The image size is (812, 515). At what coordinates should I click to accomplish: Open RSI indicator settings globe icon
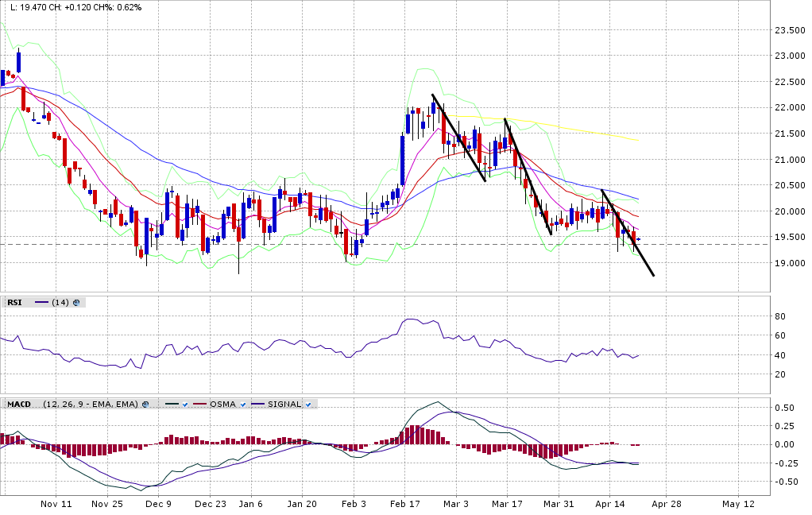click(77, 303)
